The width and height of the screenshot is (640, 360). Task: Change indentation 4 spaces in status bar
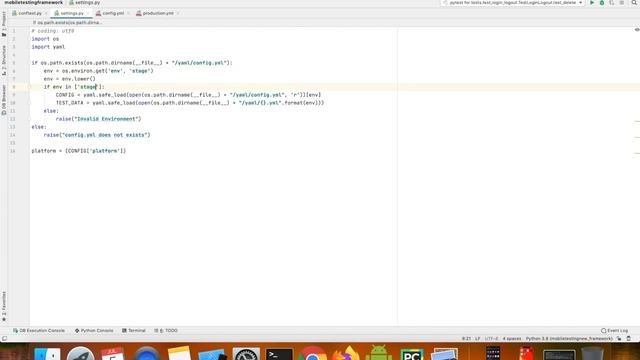512,338
